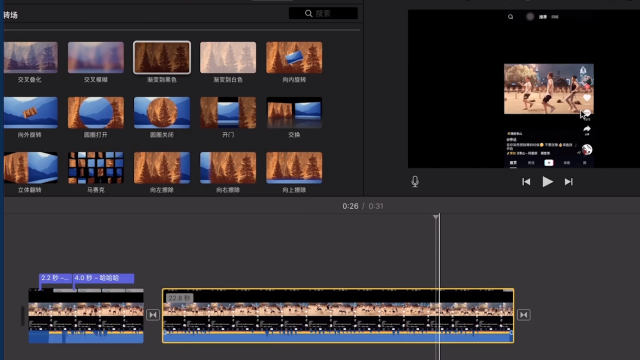The image size is (640, 360).
Task: Choose the 渐变到黑色 transition
Action: tap(162, 58)
